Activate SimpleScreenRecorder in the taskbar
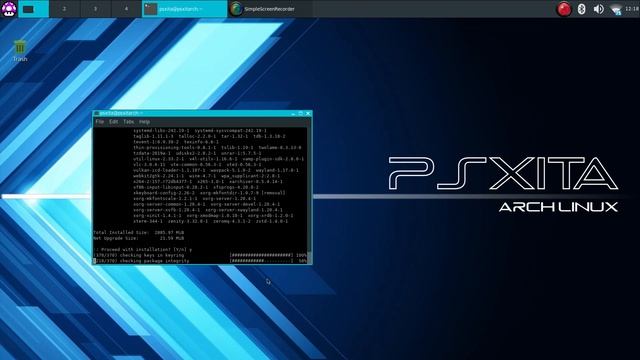640x360 pixels. (270, 9)
